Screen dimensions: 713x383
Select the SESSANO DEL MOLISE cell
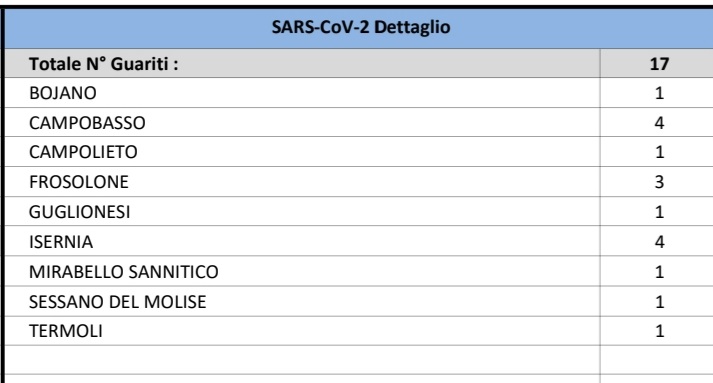click(302, 301)
